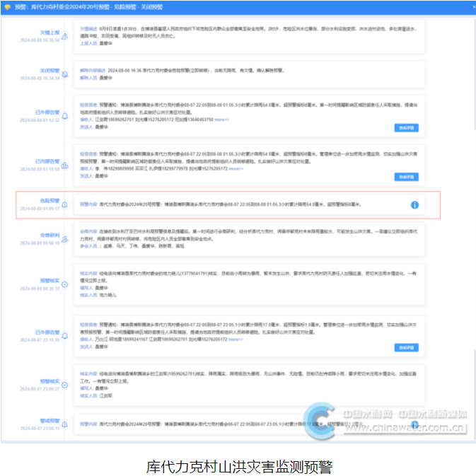Click the 预警核实 icon at 00:35:33

[65, 284]
